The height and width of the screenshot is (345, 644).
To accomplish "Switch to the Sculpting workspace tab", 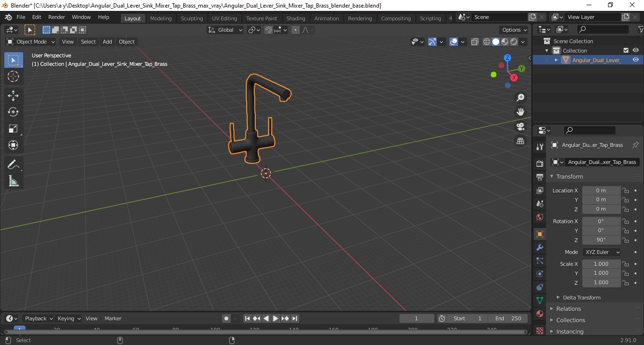I will (x=192, y=18).
